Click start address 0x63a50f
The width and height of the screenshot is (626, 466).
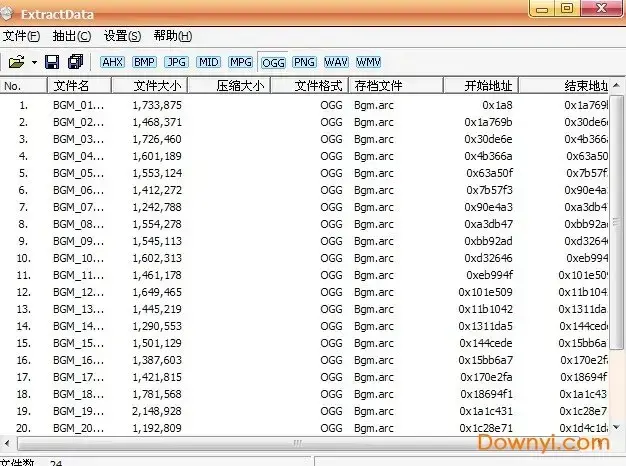click(489, 173)
